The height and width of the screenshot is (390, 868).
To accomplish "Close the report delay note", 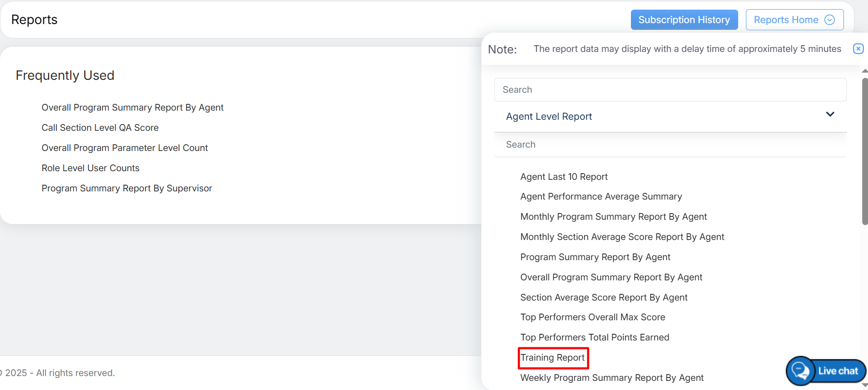I will tap(858, 49).
